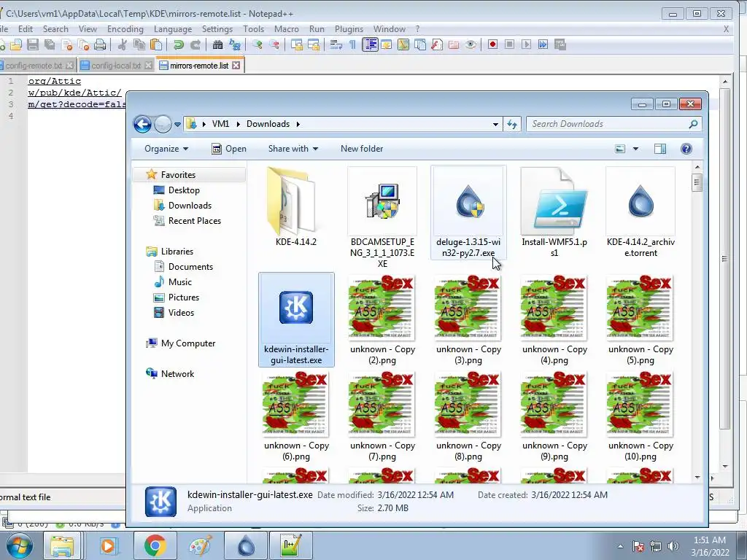This screenshot has width=747, height=560.
Task: Click Save All icon in Notepad++ toolbar
Action: 50,44
